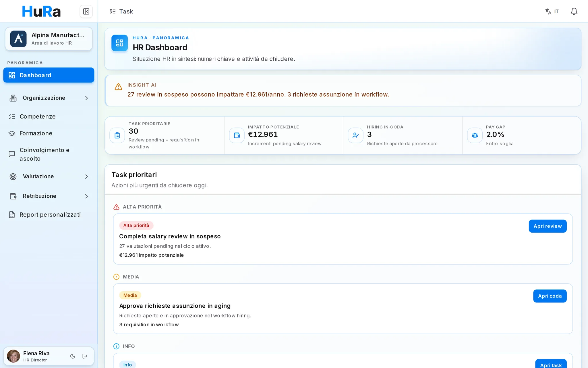Expand the Valutazione chevron
Image resolution: width=588 pixels, height=368 pixels.
86,177
